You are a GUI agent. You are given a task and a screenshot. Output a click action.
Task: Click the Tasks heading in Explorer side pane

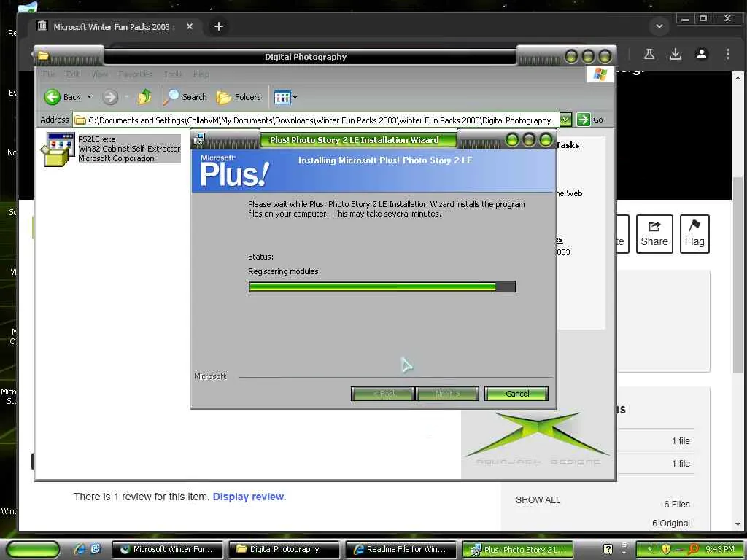tap(568, 145)
